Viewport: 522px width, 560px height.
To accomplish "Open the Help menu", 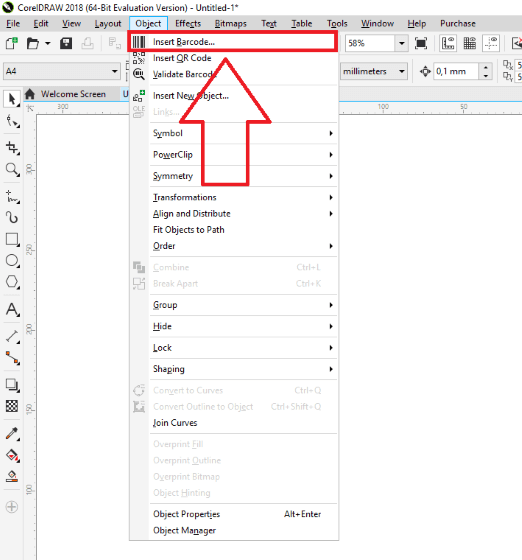I will 417,24.
